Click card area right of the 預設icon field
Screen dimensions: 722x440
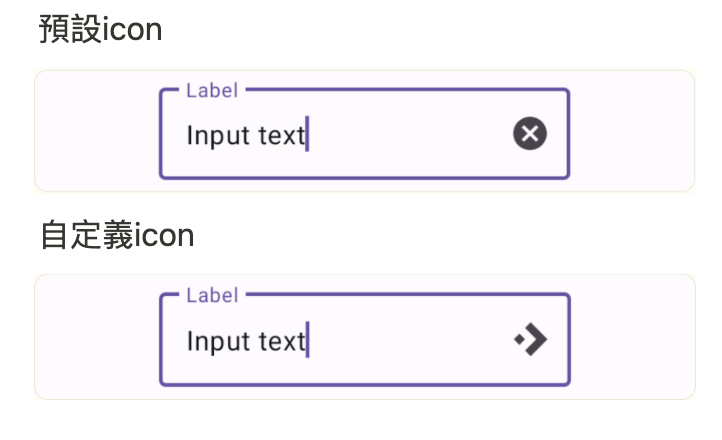point(632,131)
